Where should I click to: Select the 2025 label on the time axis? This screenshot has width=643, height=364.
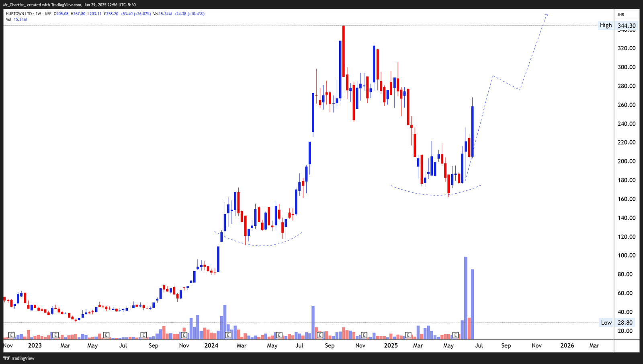click(391, 345)
